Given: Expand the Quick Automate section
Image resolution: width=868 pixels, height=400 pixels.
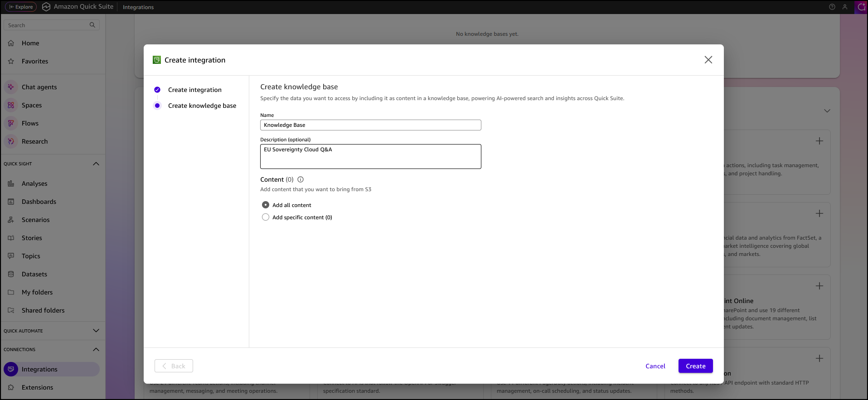Looking at the screenshot, I should 96,331.
